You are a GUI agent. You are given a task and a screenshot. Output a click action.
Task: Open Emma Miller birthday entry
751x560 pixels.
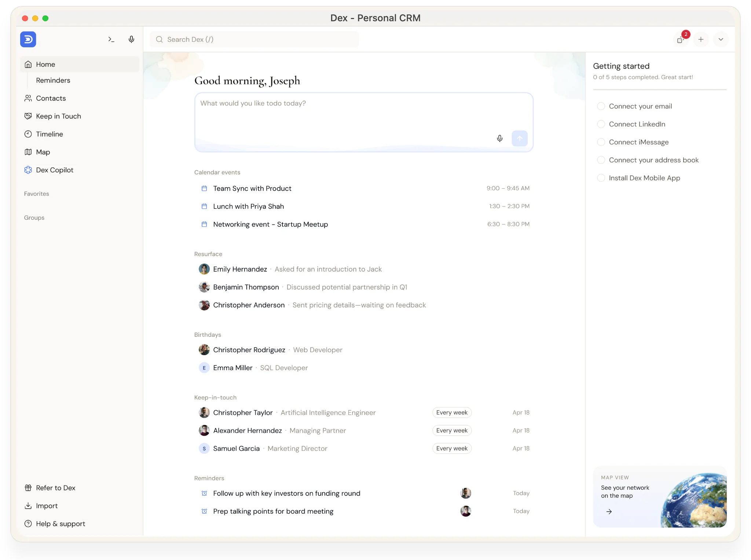coord(364,368)
